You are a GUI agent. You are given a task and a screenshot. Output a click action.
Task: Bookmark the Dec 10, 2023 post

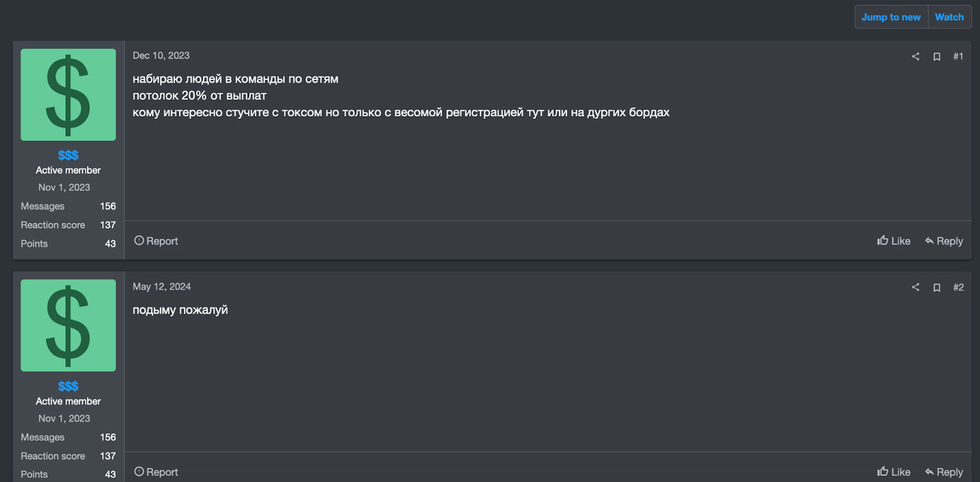click(x=937, y=56)
